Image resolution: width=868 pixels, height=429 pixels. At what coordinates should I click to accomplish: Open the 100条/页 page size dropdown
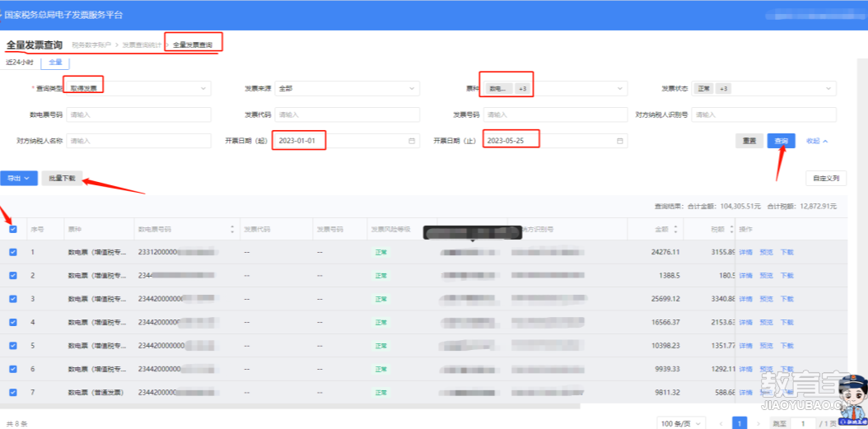tap(681, 423)
